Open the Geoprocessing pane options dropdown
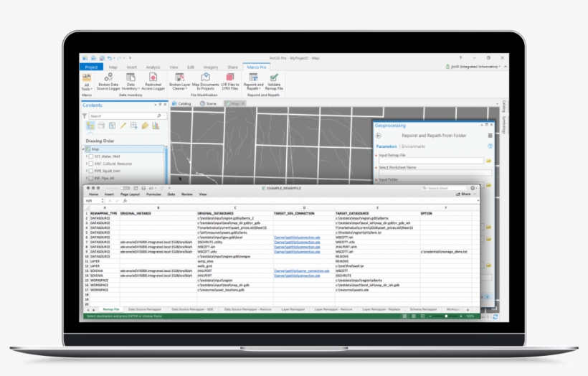Viewport: 588px width, 376px height. coord(482,125)
